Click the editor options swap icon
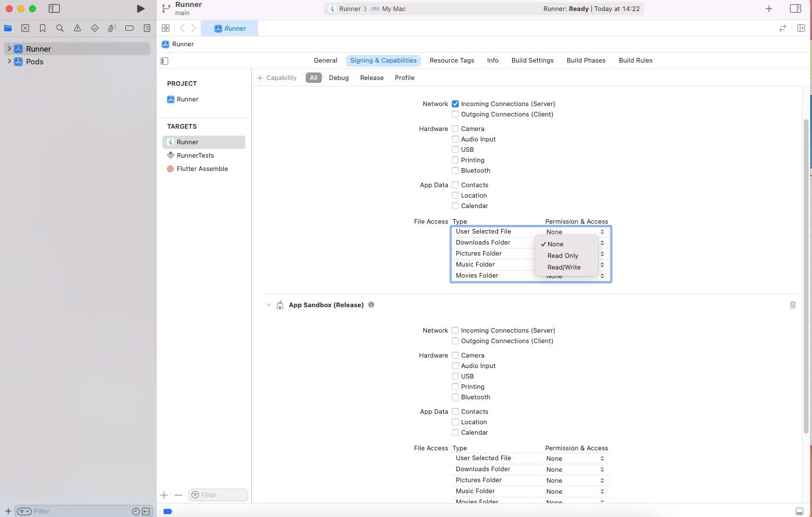The width and height of the screenshot is (812, 517). 782,28
